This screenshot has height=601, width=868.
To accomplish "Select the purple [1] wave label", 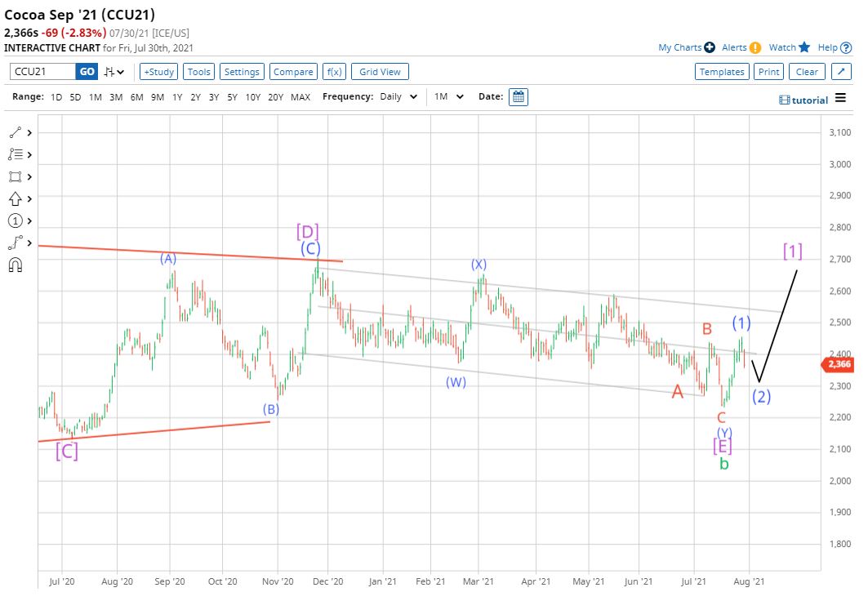I will [793, 252].
